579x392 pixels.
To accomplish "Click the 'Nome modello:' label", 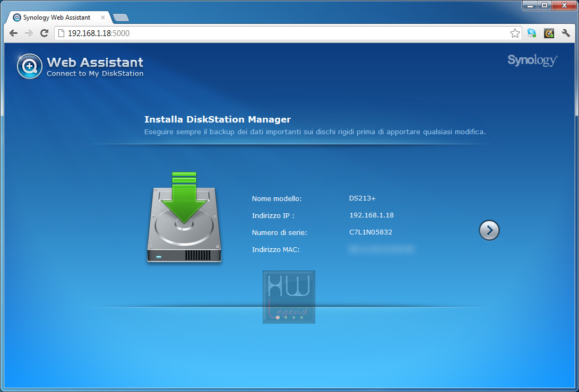I will (277, 198).
